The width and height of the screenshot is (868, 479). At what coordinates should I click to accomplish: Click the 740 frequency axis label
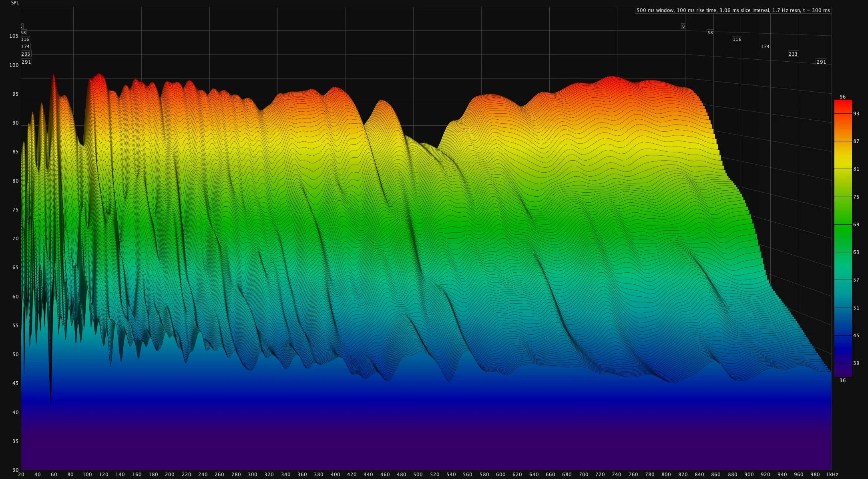click(617, 475)
